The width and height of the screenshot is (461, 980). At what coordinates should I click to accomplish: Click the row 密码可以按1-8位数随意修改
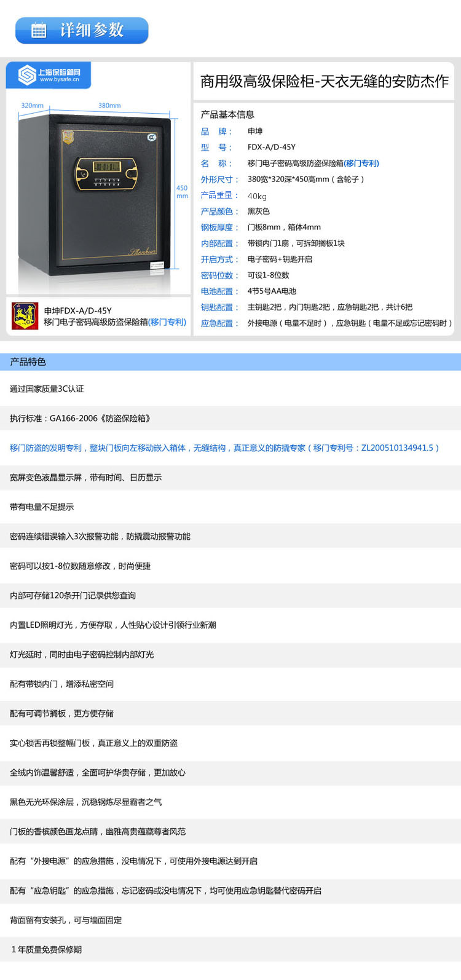[x=230, y=566]
